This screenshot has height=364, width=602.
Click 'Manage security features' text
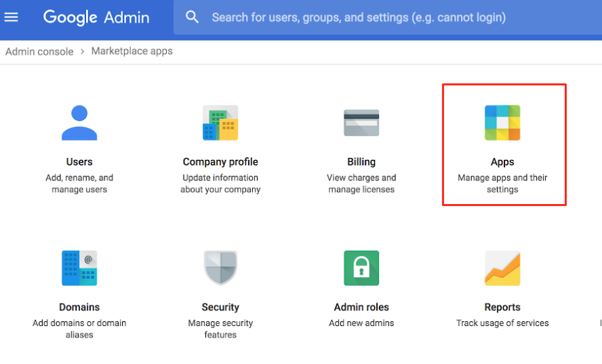click(220, 329)
